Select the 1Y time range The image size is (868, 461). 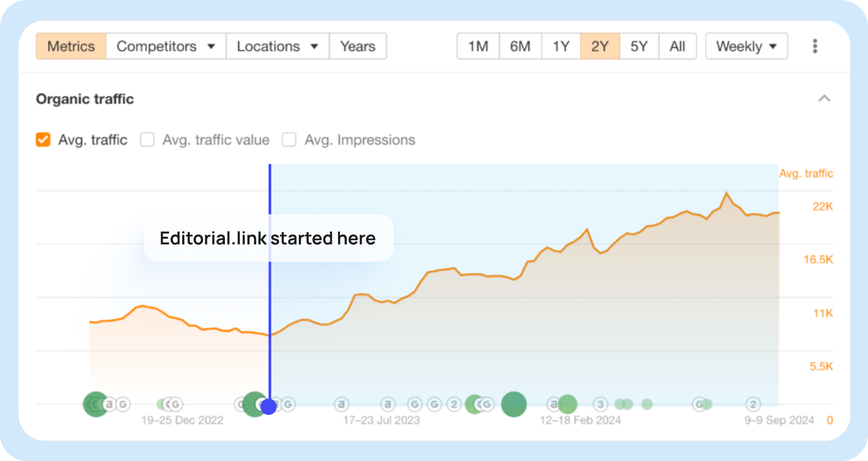[x=561, y=46]
